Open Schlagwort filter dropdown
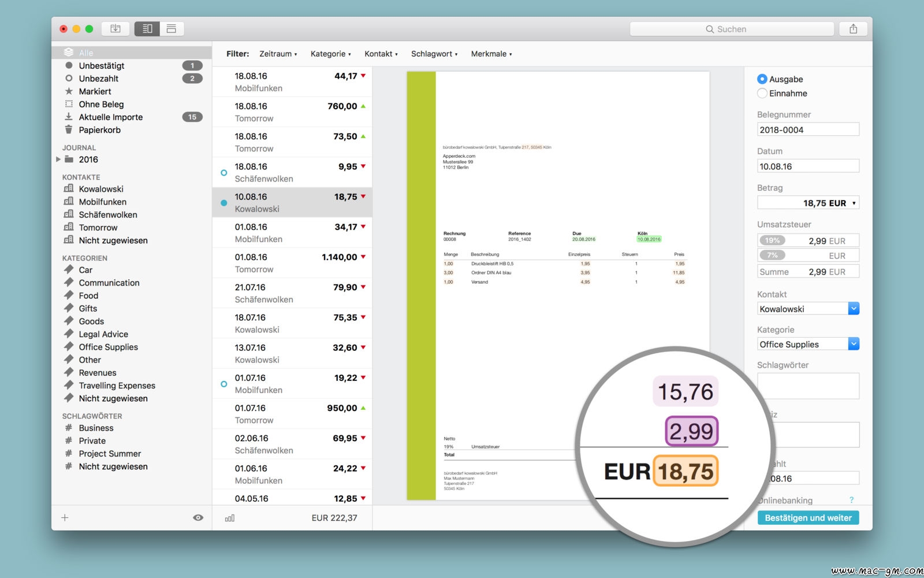The width and height of the screenshot is (924, 578). tap(434, 54)
